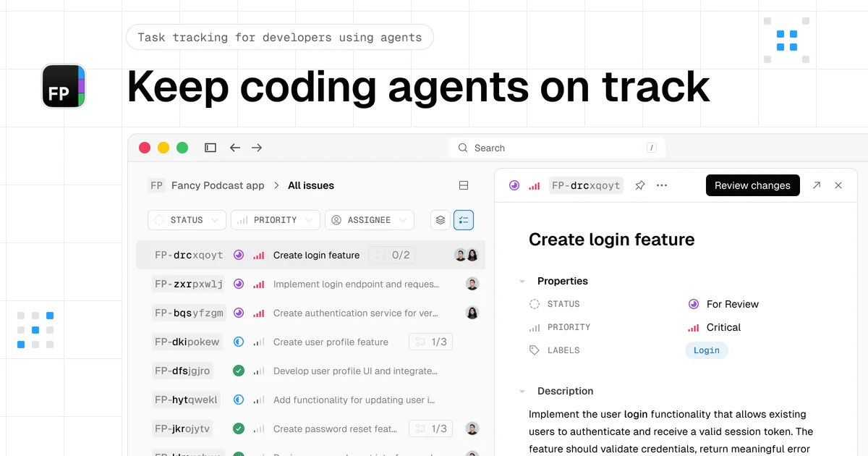Expand the 1/3 badge on Create user profile feature
The width and height of the screenshot is (868, 456).
[x=430, y=342]
